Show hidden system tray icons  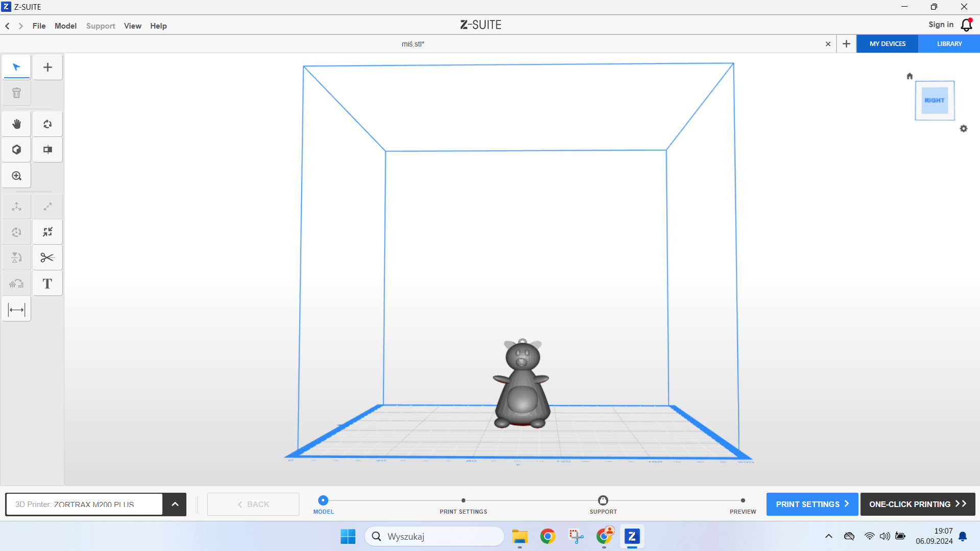coord(829,537)
